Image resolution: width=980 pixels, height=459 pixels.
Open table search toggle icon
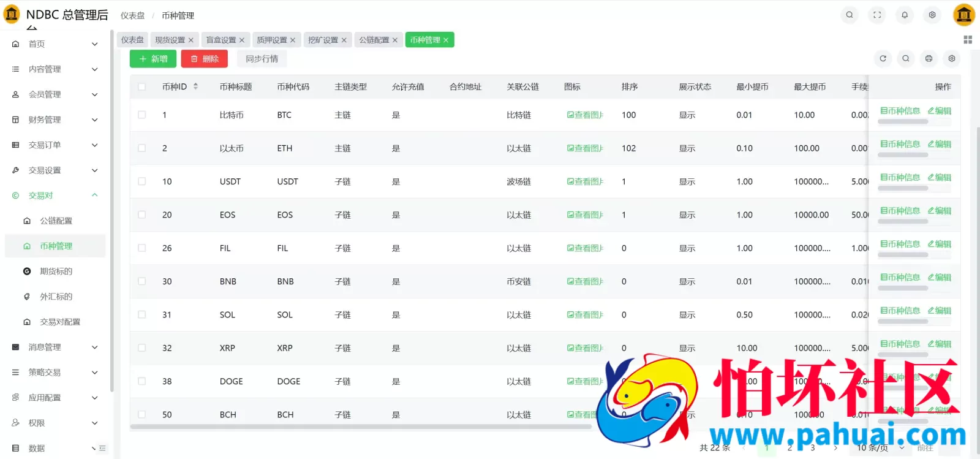906,59
